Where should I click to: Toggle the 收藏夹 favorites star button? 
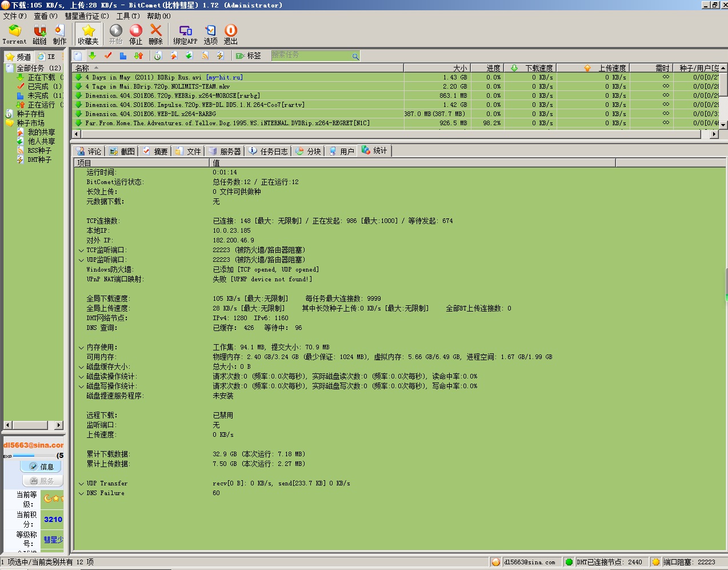click(x=88, y=34)
